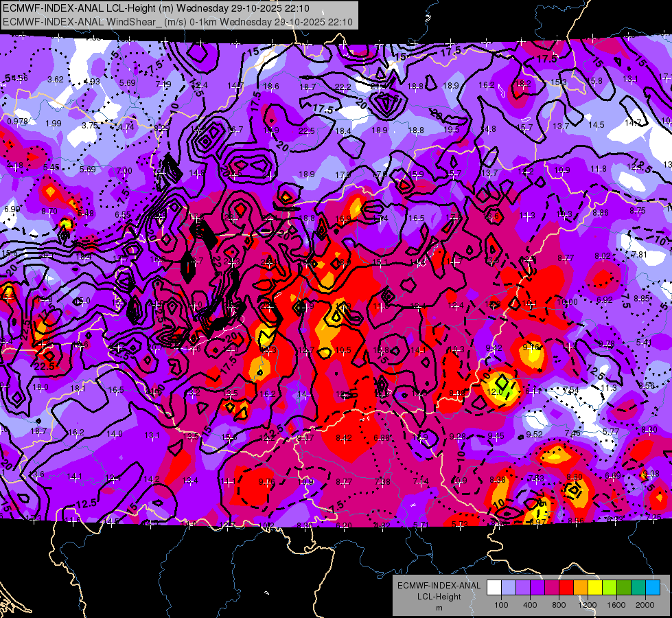Click the grid value '8.70'
The width and height of the screenshot is (672, 618).
(x=49, y=211)
